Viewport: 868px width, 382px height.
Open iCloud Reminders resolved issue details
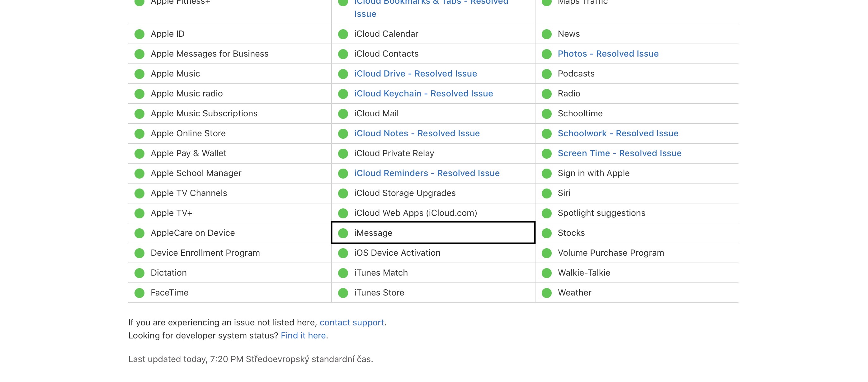coord(427,173)
